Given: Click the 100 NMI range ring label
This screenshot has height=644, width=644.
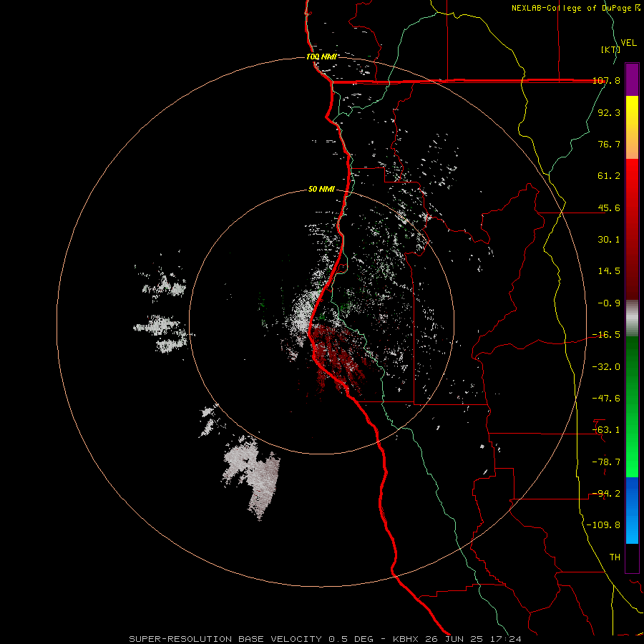Looking at the screenshot, I should 321,57.
